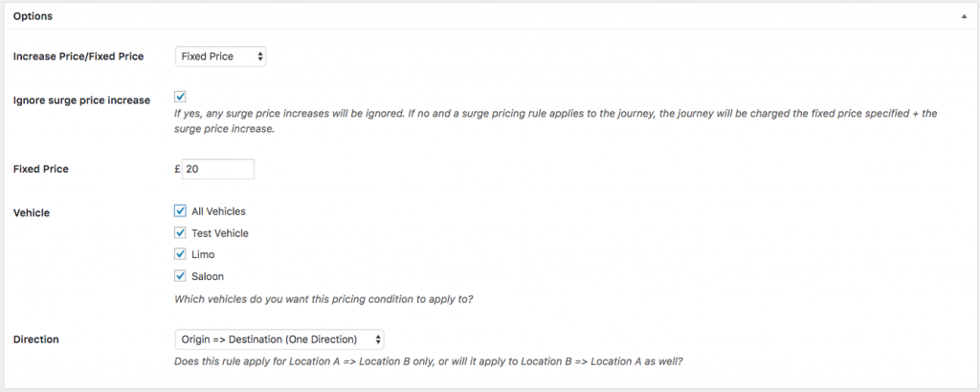The image size is (980, 392).
Task: Disable the Saloon checkbox
Action: (x=180, y=276)
